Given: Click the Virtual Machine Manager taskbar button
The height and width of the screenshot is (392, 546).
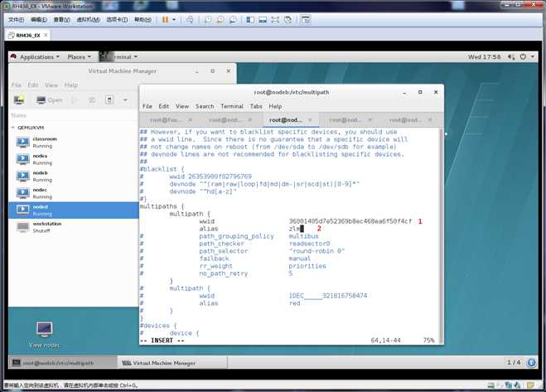Looking at the screenshot, I should pos(172,363).
